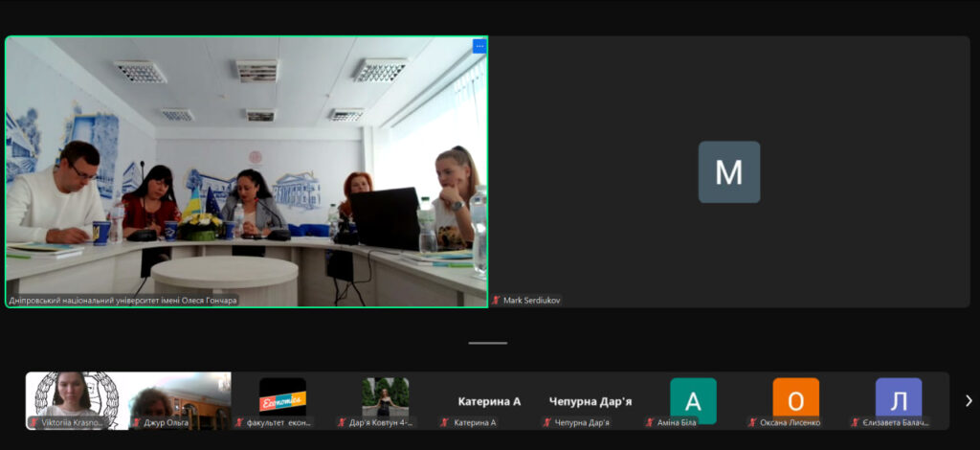The image size is (980, 450).
Task: Click the muted mic icon next to Катерина А label
Action: (444, 422)
